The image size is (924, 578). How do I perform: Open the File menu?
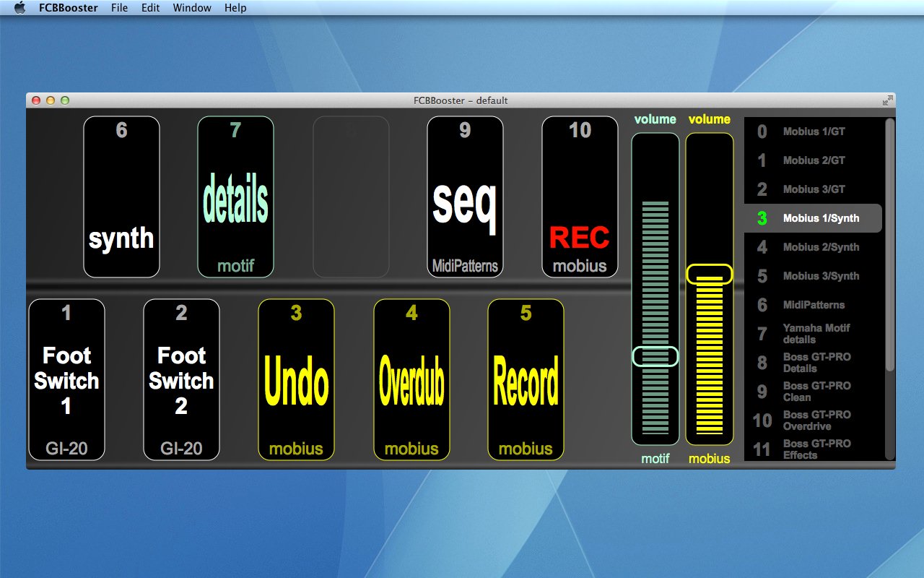(120, 8)
